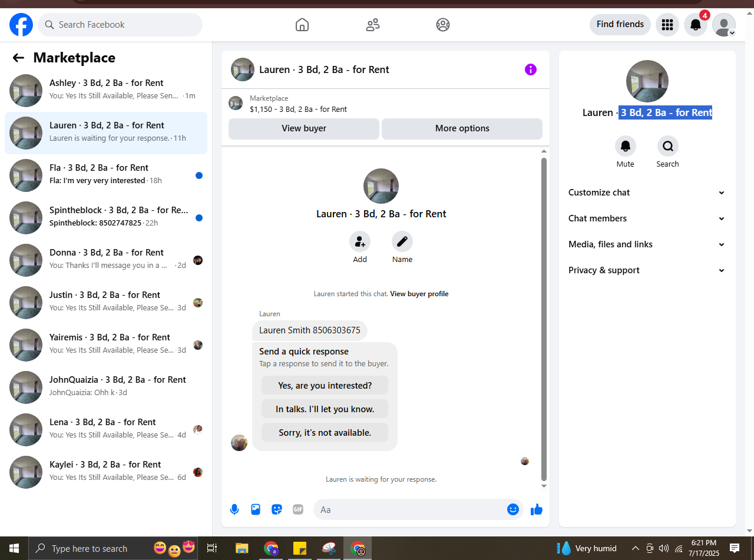Send 'In talks. I'll let you know.' response
The height and width of the screenshot is (560, 754).
[x=325, y=409]
